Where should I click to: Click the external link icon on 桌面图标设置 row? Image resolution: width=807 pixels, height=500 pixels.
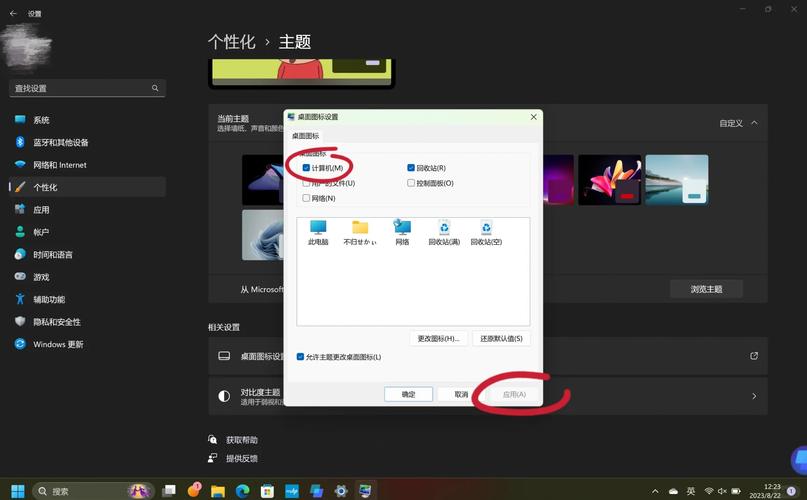pyautogui.click(x=754, y=356)
